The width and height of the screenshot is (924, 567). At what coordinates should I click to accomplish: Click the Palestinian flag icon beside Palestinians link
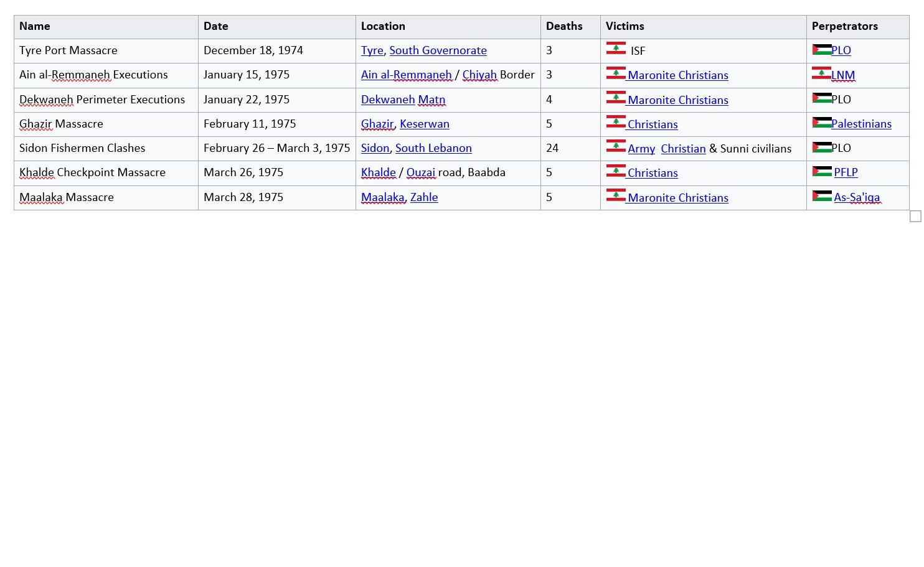click(x=822, y=123)
